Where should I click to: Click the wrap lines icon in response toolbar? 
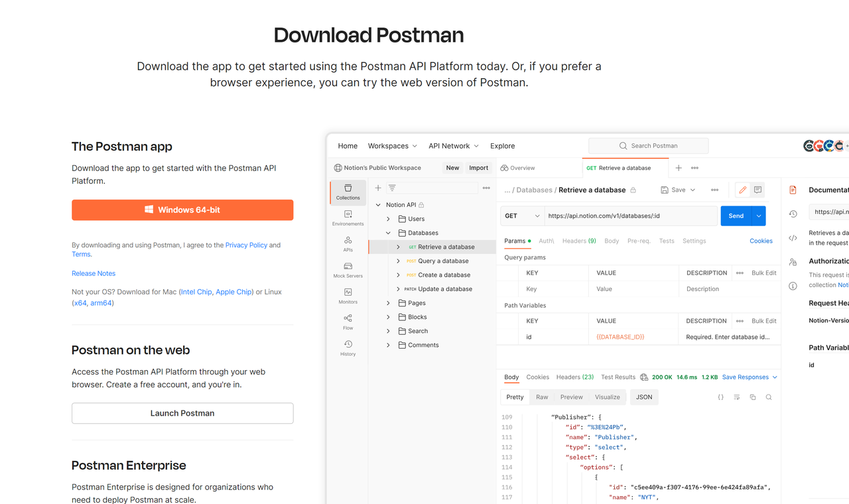coord(737,397)
